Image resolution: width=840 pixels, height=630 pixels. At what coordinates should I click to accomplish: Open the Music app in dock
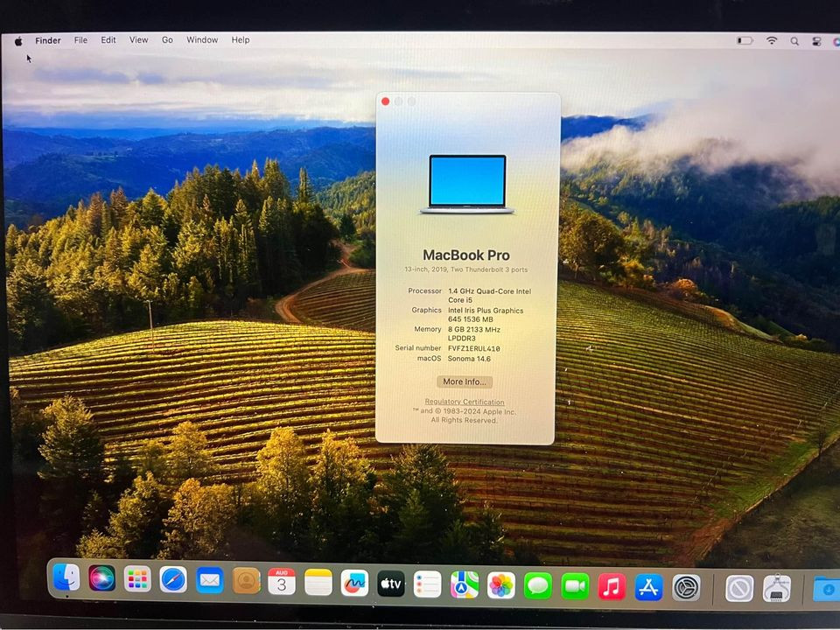tap(612, 586)
